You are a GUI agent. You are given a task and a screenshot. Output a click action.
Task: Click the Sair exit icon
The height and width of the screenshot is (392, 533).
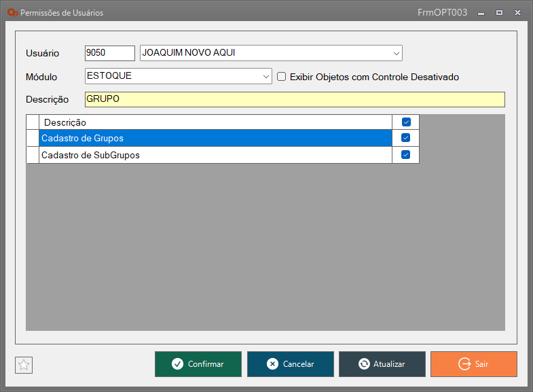pos(464,364)
